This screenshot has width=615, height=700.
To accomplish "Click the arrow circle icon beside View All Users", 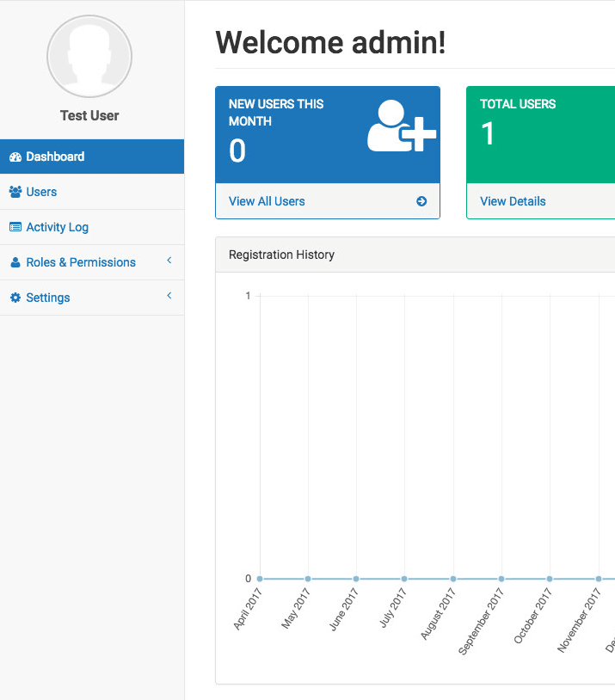I will coord(421,201).
